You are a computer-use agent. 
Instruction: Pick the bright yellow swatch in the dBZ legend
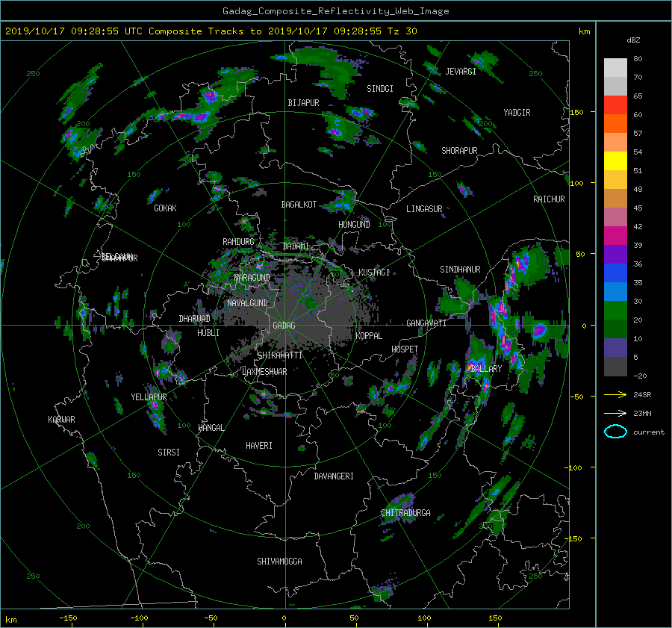[615, 161]
